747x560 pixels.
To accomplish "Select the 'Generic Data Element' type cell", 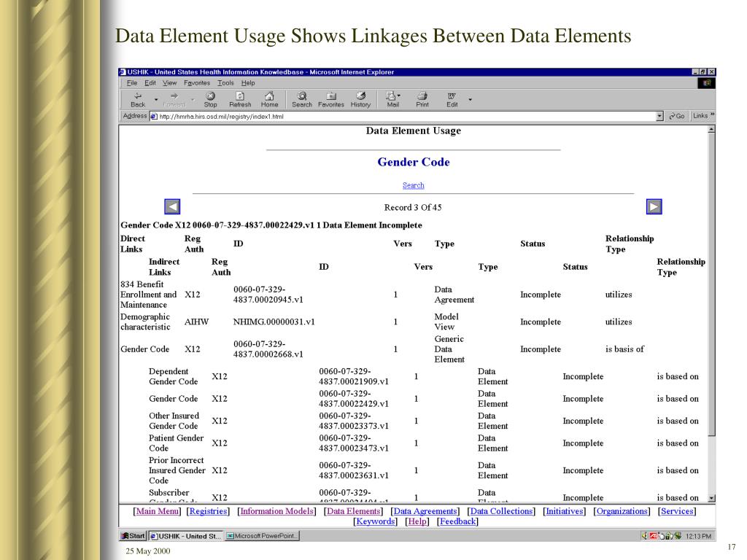I will coord(449,349).
